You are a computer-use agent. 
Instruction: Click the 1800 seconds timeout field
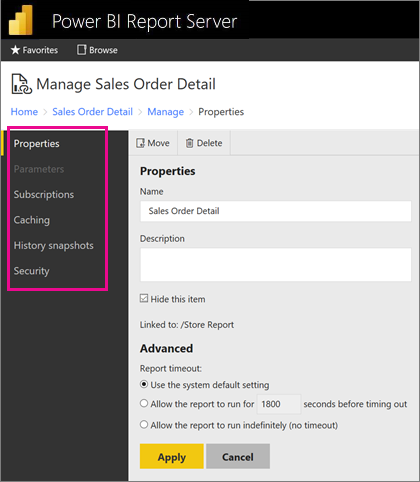tap(279, 404)
